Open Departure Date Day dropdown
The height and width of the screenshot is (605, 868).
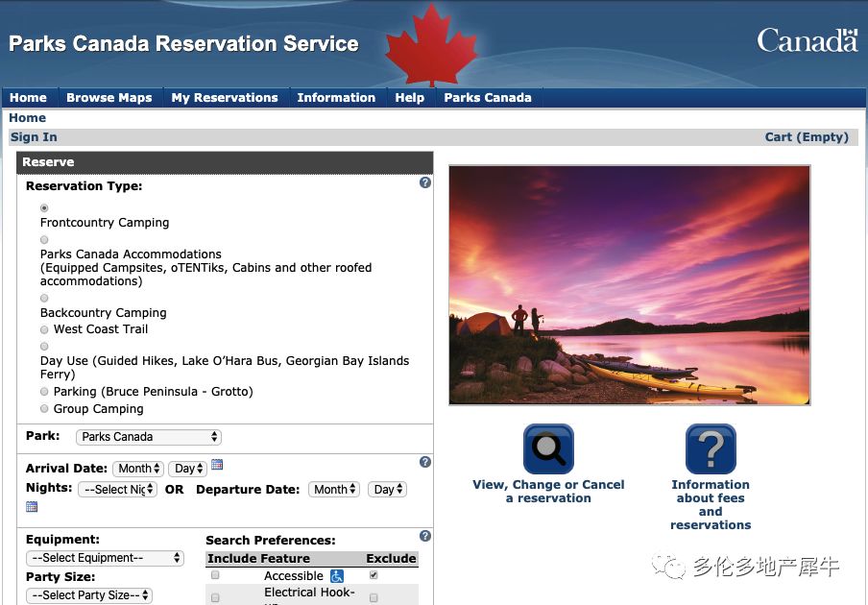pyautogui.click(x=388, y=490)
